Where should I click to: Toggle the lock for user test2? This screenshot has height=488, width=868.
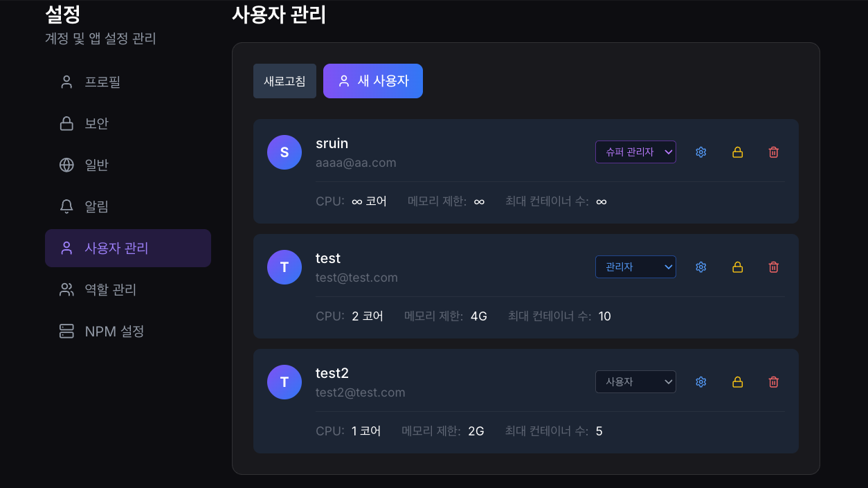coord(737,381)
